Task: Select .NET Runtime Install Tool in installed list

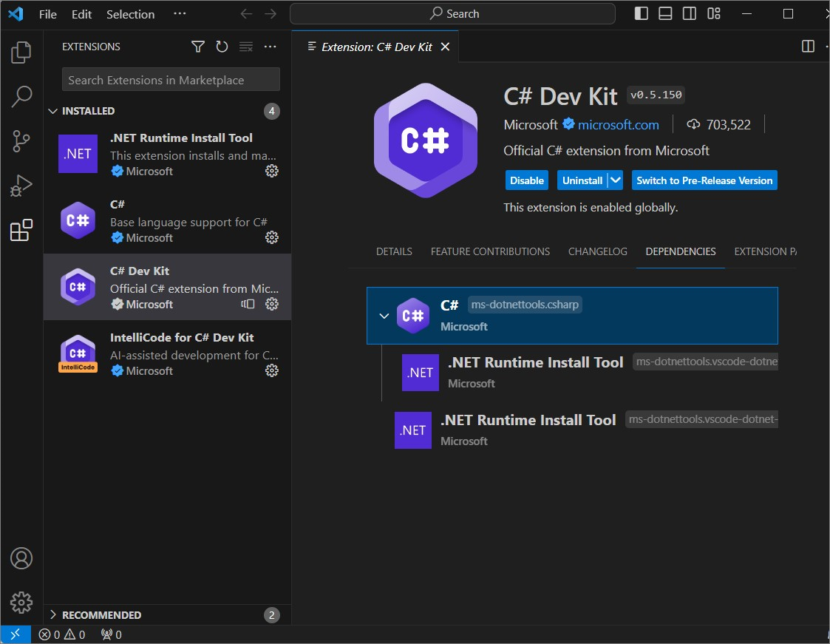Action: point(167,154)
